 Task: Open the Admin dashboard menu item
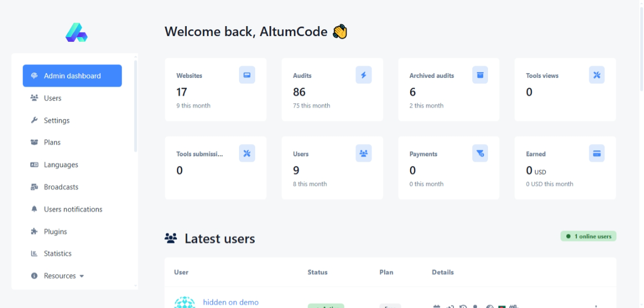coord(72,76)
